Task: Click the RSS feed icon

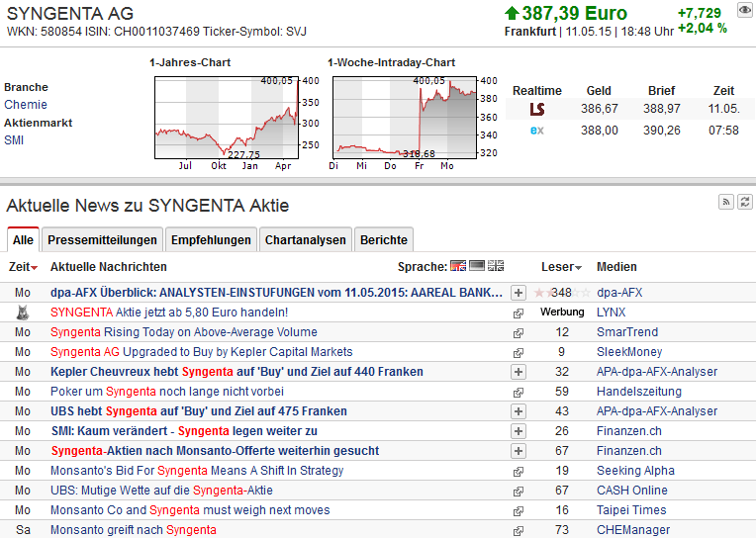Action: click(725, 203)
